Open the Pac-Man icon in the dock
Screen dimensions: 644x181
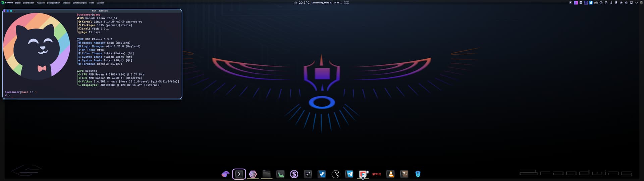pos(335,174)
